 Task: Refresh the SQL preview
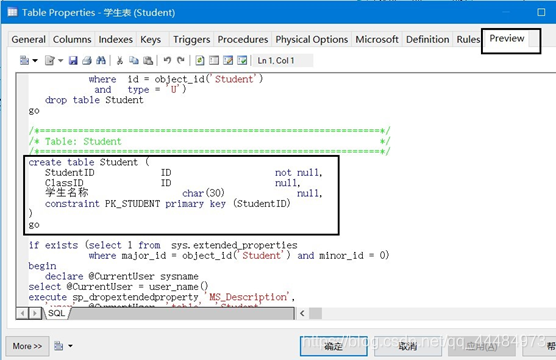[x=200, y=61]
